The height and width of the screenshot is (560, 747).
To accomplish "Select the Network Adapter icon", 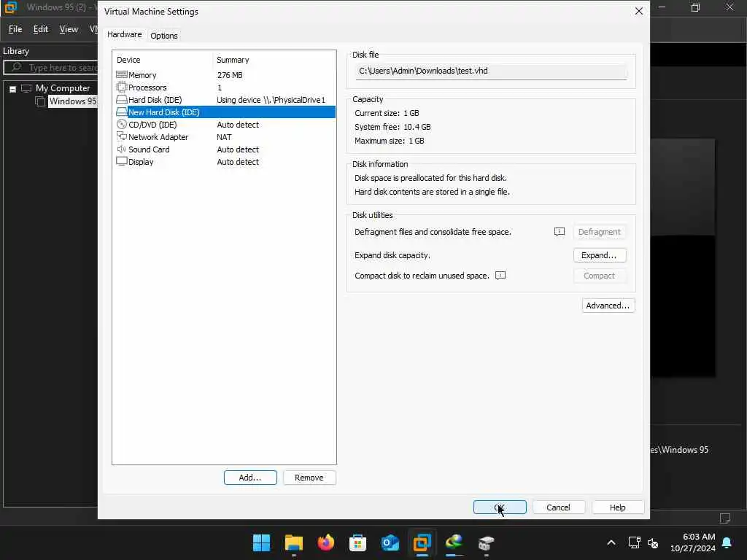I will pyautogui.click(x=122, y=136).
